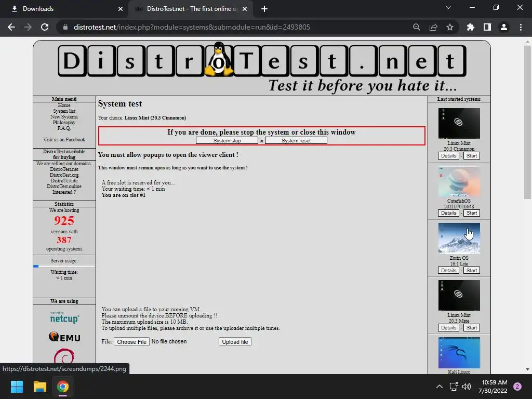Open the tab search chevron
The image size is (532, 399).
[448, 7]
